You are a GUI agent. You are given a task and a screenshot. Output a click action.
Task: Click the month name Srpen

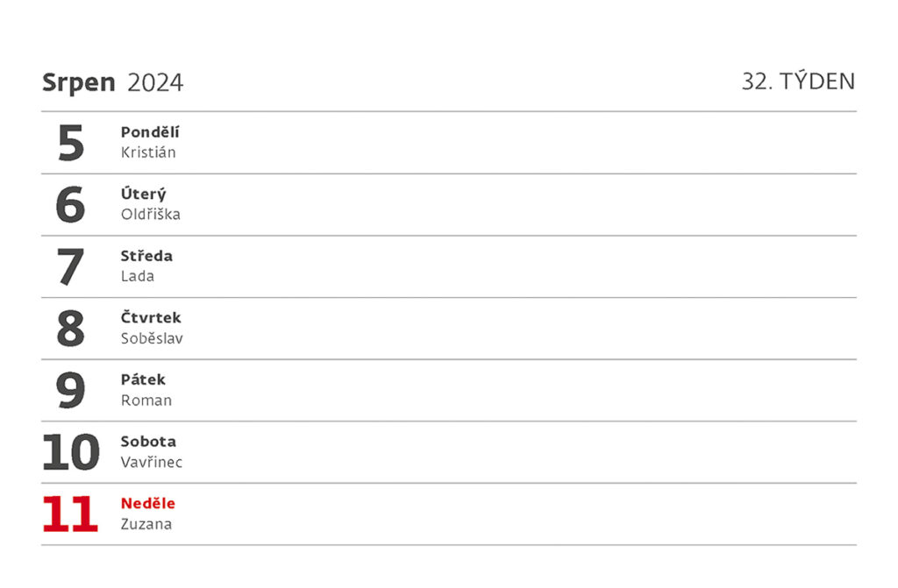pos(78,82)
